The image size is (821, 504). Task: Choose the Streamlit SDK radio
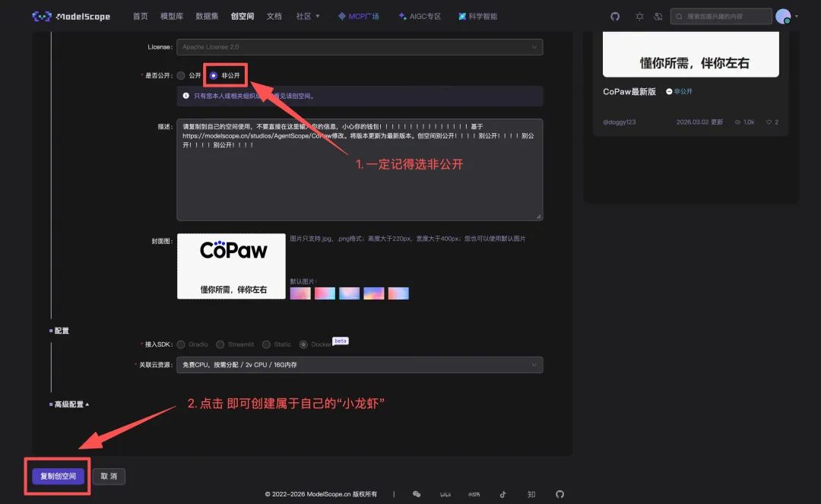(220, 344)
